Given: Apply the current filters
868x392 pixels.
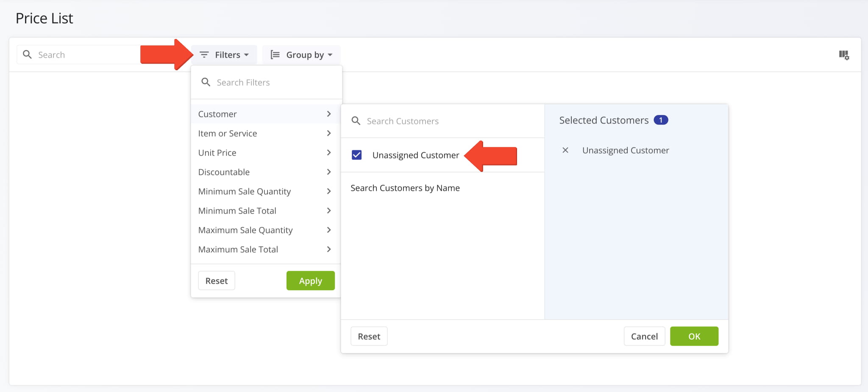Looking at the screenshot, I should point(310,280).
